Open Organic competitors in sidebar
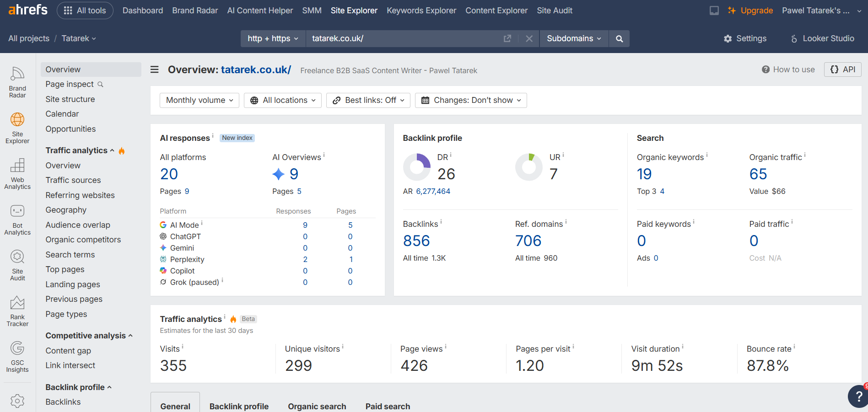The width and height of the screenshot is (868, 412). click(x=83, y=240)
